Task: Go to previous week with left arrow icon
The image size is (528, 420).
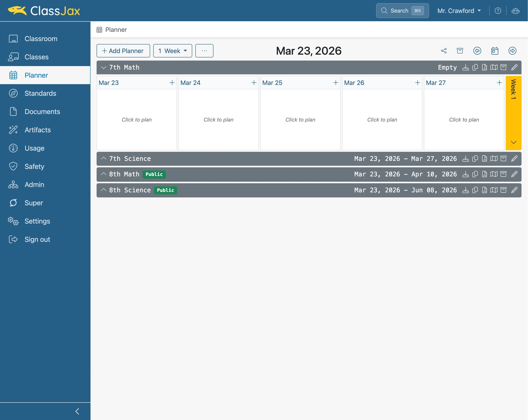Action: click(477, 51)
